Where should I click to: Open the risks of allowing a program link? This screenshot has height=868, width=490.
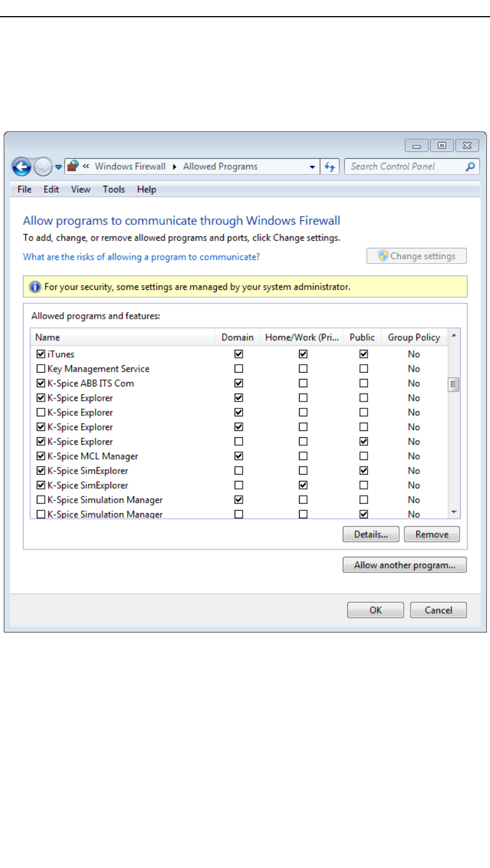141,257
